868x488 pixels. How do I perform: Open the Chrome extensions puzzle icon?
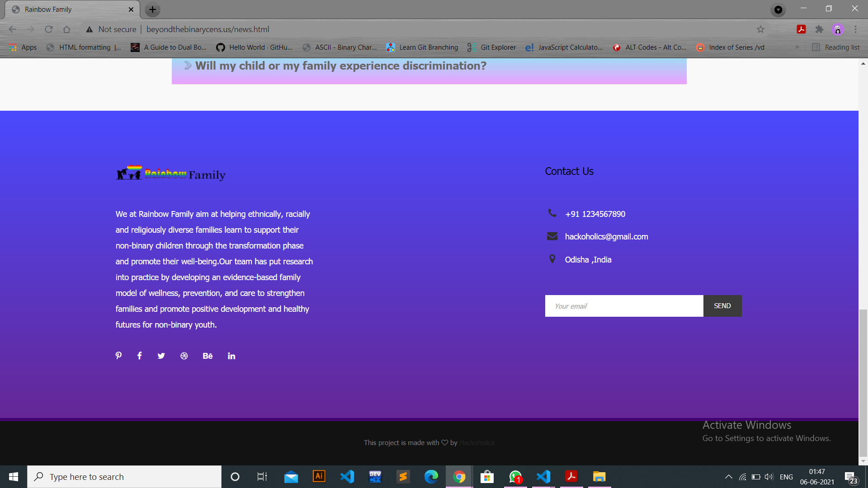point(819,29)
